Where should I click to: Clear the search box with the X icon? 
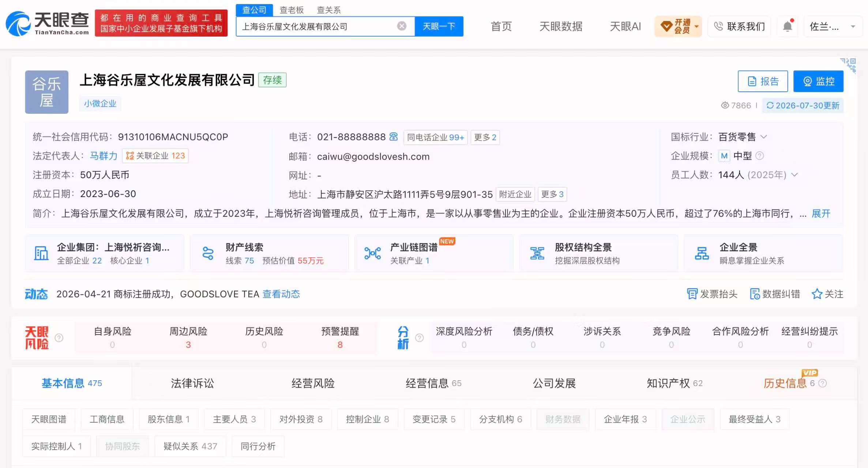click(x=402, y=26)
